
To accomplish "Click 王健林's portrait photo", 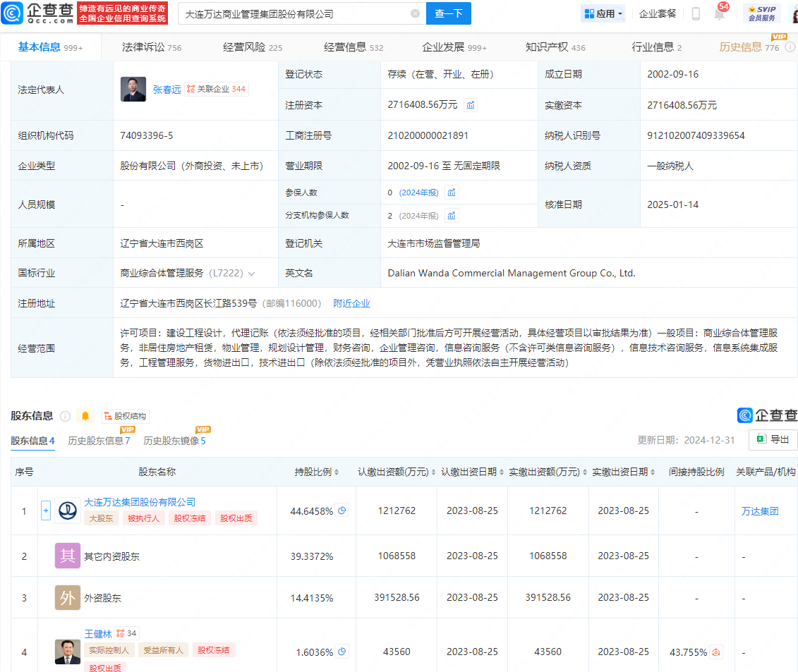I will click(68, 652).
